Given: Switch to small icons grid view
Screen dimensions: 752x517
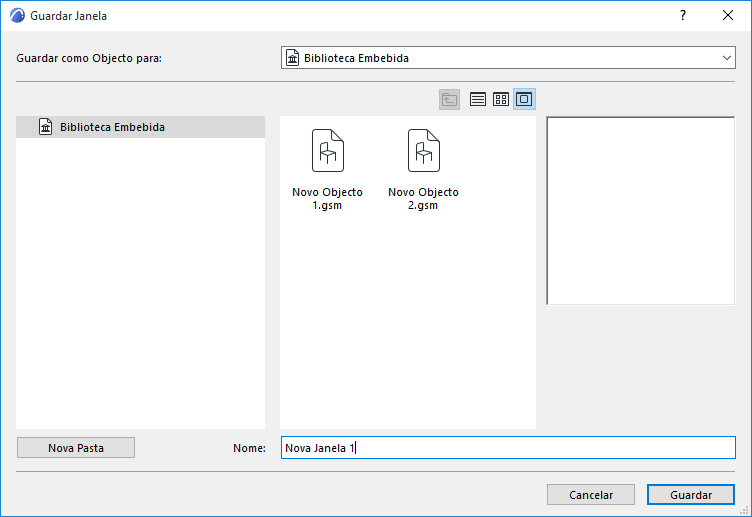Looking at the screenshot, I should [x=501, y=99].
